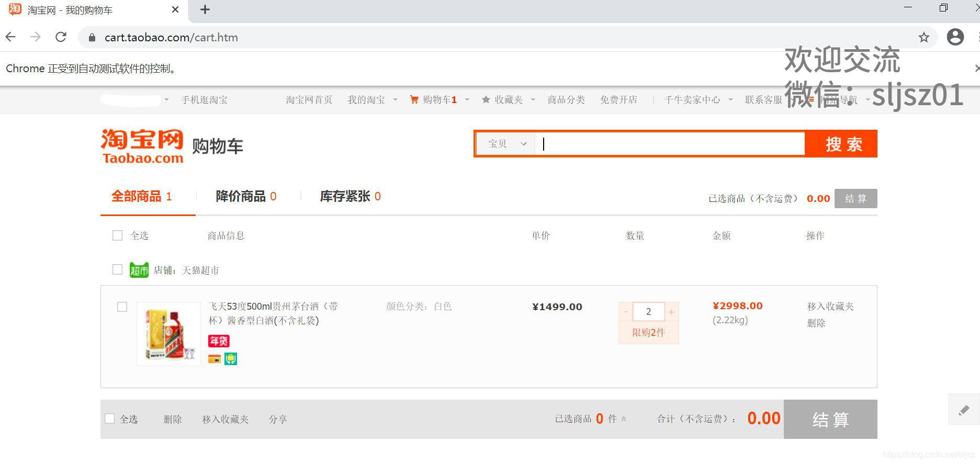Viewport: 980px width, 464px height.
Task: Click the star icon beside 收藏夹
Action: [486, 99]
